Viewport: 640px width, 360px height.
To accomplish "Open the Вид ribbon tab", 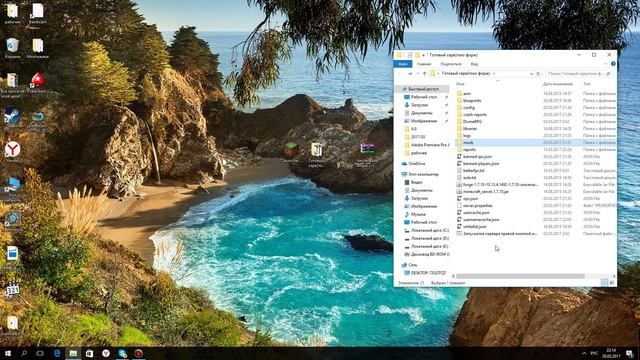I will [x=474, y=64].
